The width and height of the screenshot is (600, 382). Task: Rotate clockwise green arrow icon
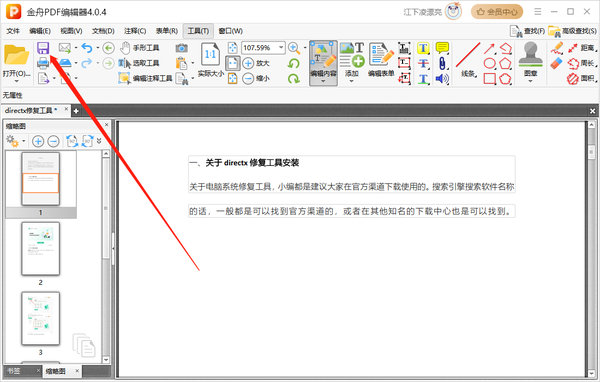pos(293,78)
